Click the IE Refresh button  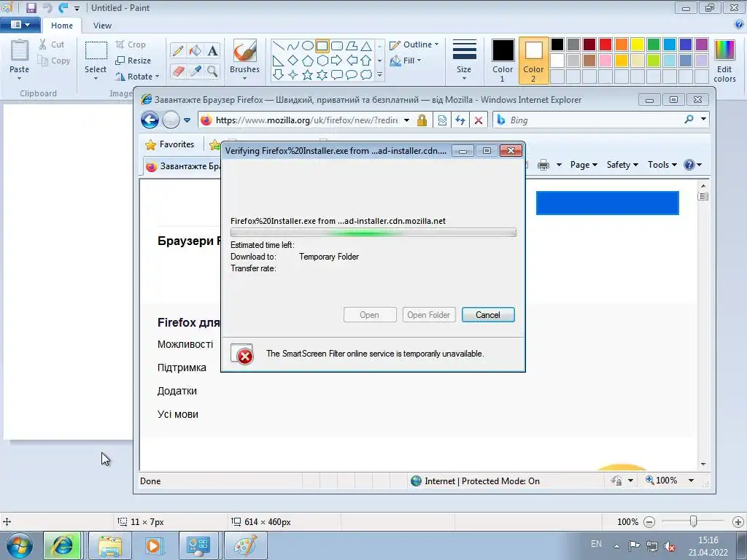(x=460, y=120)
